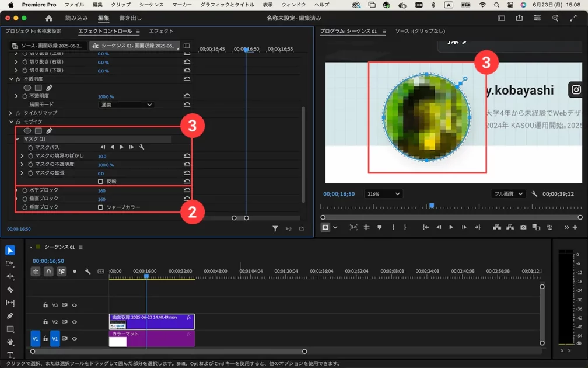Toggle the snap magnet in the timeline

pos(48,272)
